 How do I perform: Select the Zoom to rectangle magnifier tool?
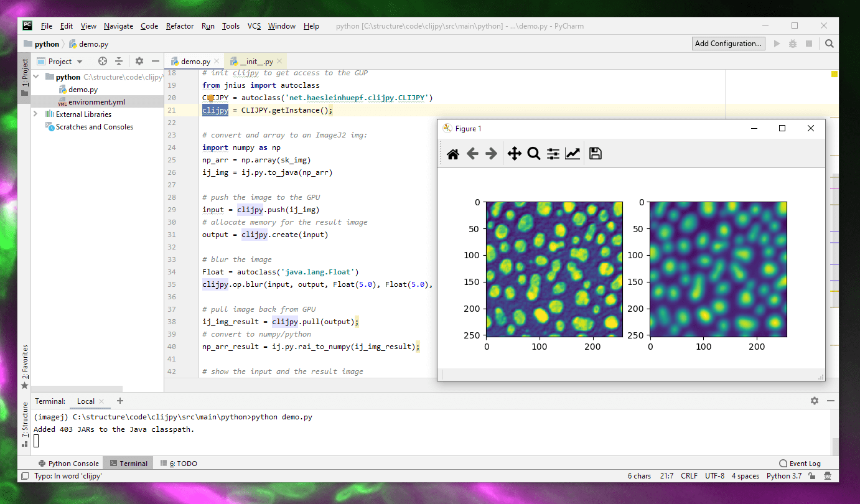click(533, 154)
